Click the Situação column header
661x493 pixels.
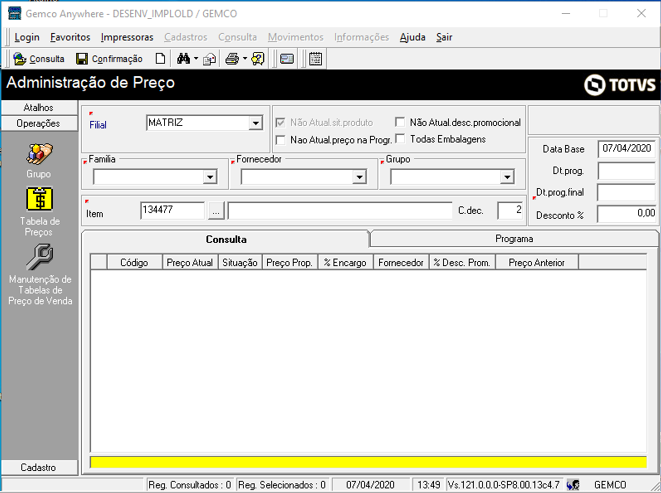point(240,262)
